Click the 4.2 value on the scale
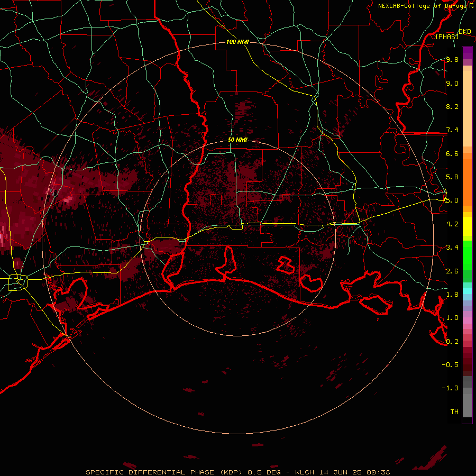476x476 pixels. pyautogui.click(x=452, y=224)
